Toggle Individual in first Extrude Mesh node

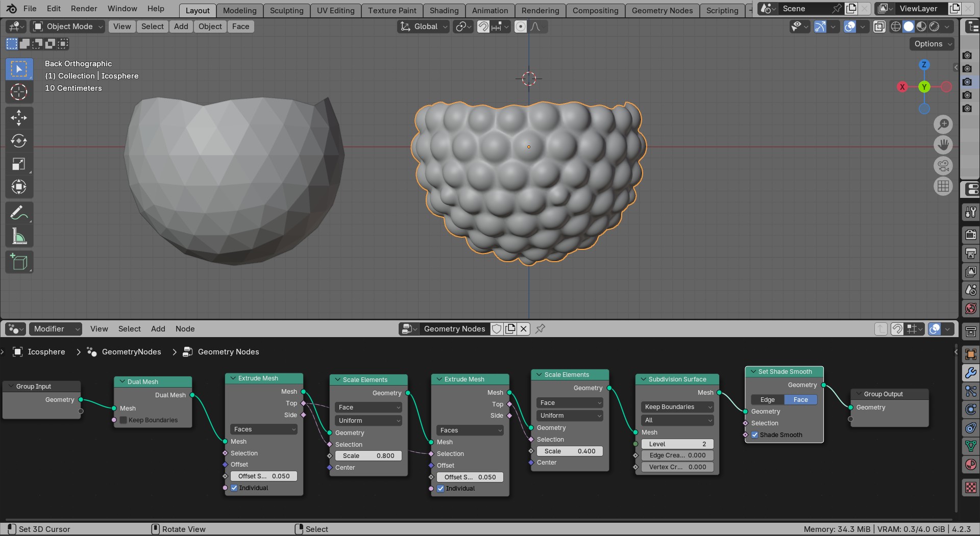234,488
